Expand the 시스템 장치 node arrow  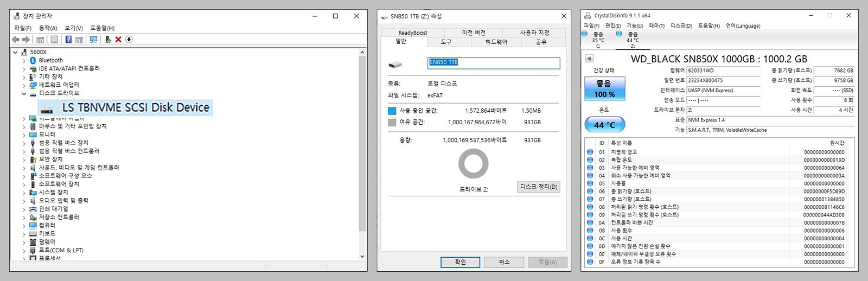tap(24, 193)
